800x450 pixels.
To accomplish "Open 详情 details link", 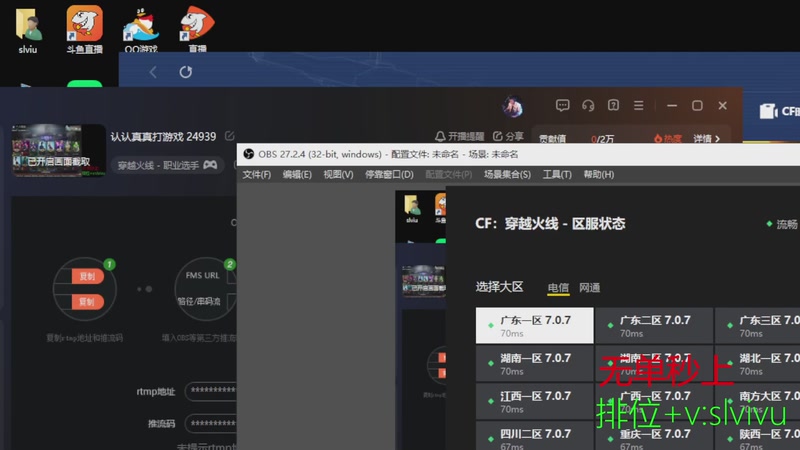I will (x=707, y=138).
